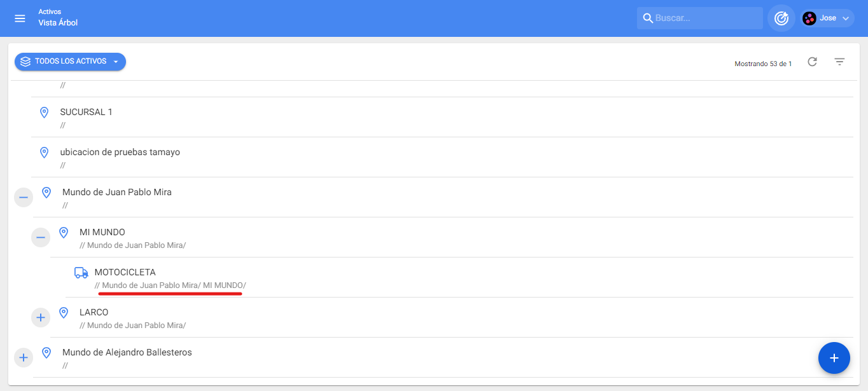This screenshot has width=868, height=391.
Task: Collapse the MI MUNDO node
Action: pos(41,238)
